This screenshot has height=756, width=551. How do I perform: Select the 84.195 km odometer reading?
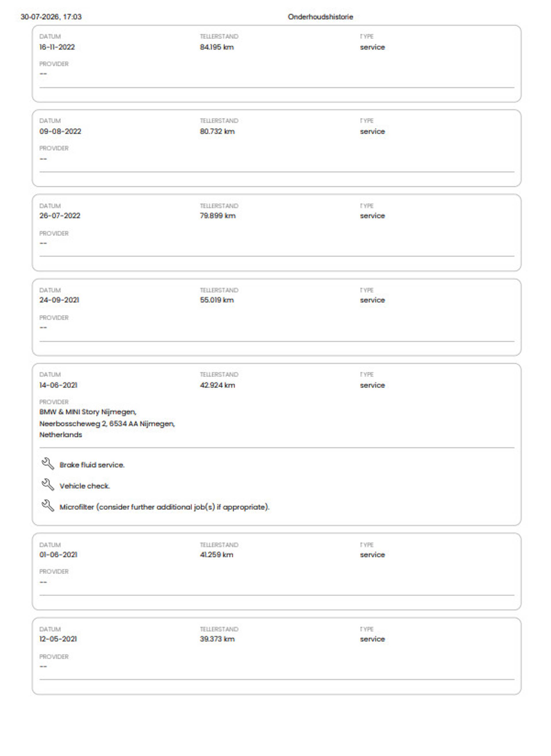(217, 47)
